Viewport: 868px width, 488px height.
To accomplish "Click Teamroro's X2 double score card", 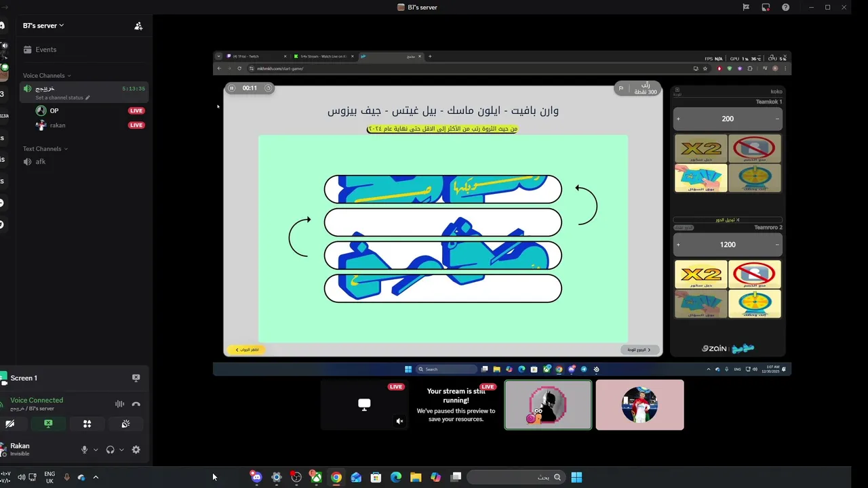I will (701, 274).
